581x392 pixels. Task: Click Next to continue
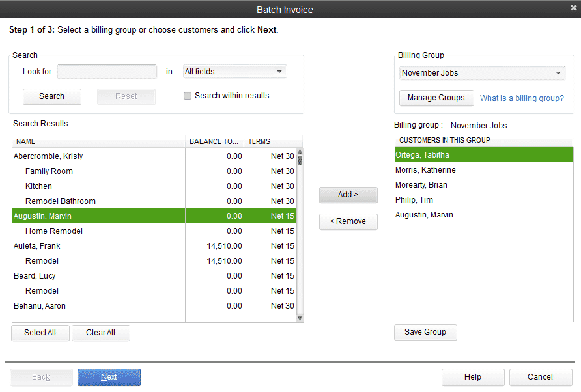pyautogui.click(x=109, y=377)
